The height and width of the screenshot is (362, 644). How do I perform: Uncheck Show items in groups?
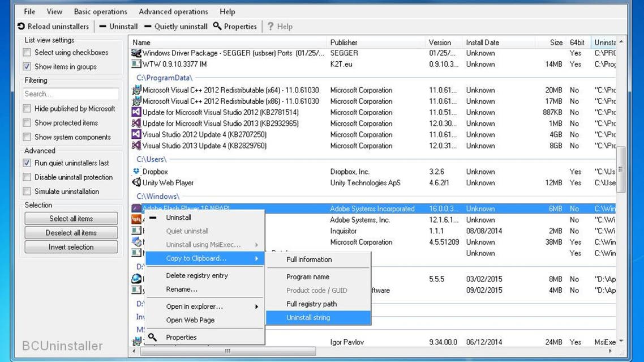[x=27, y=67]
